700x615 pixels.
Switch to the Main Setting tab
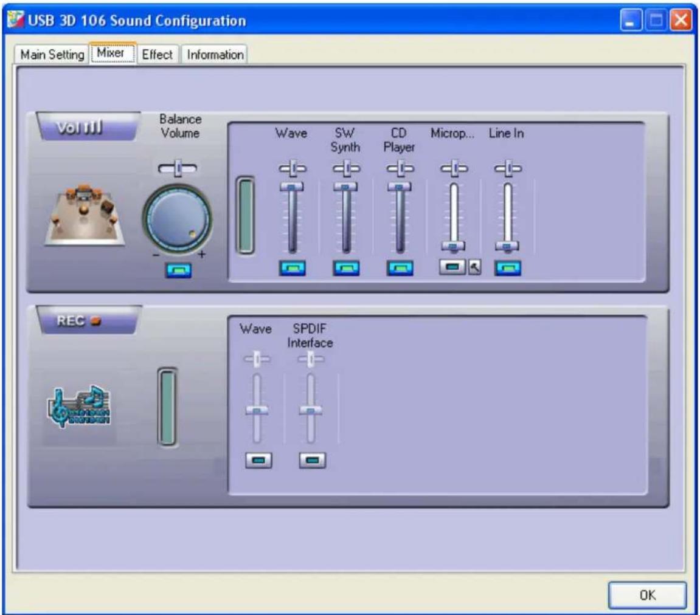pos(52,55)
